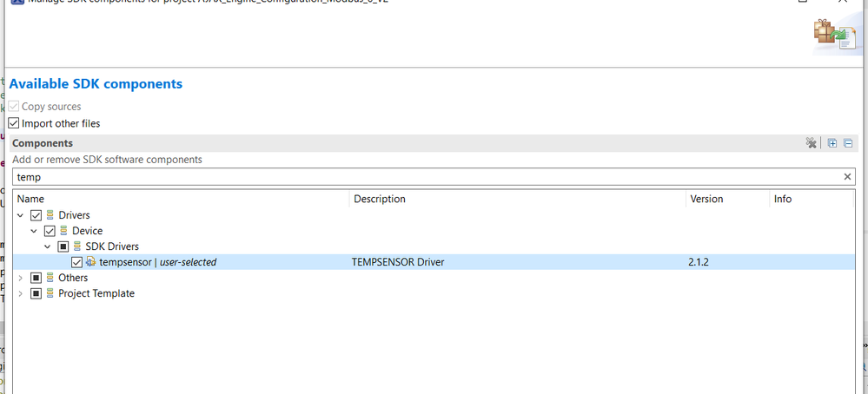
Task: Click the Info column header
Action: click(811, 199)
